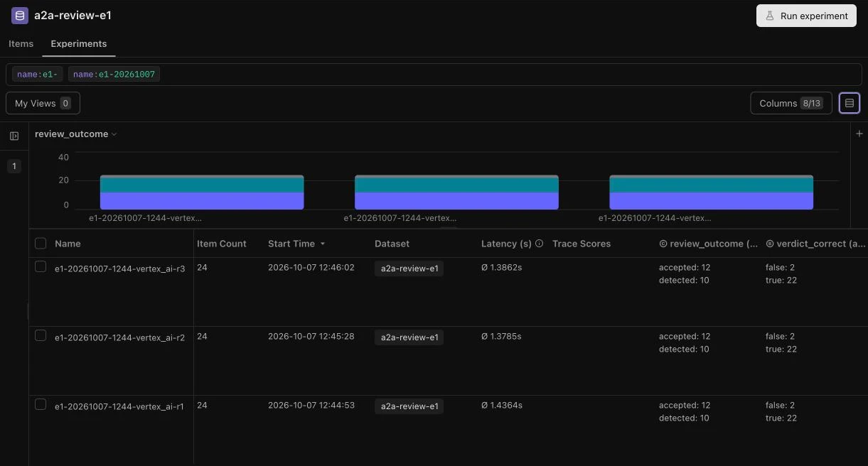The height and width of the screenshot is (466, 868).
Task: Click the latency value 1.3785s
Action: tap(501, 336)
